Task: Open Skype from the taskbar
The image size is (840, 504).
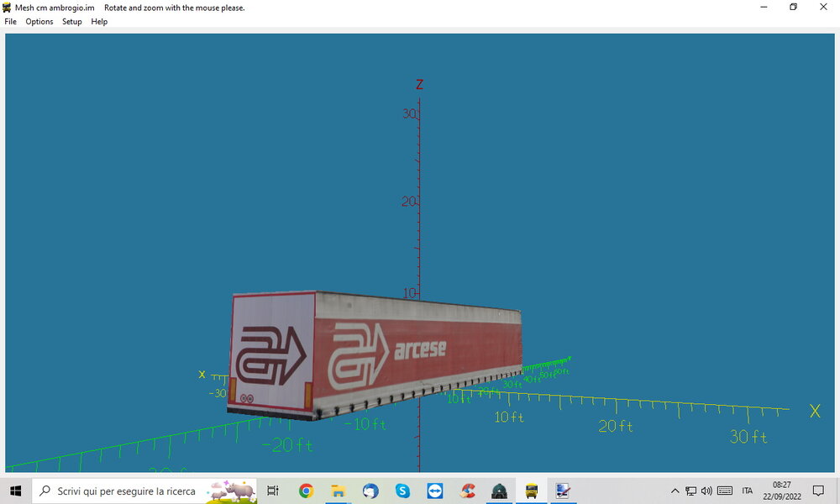Action: [x=402, y=491]
